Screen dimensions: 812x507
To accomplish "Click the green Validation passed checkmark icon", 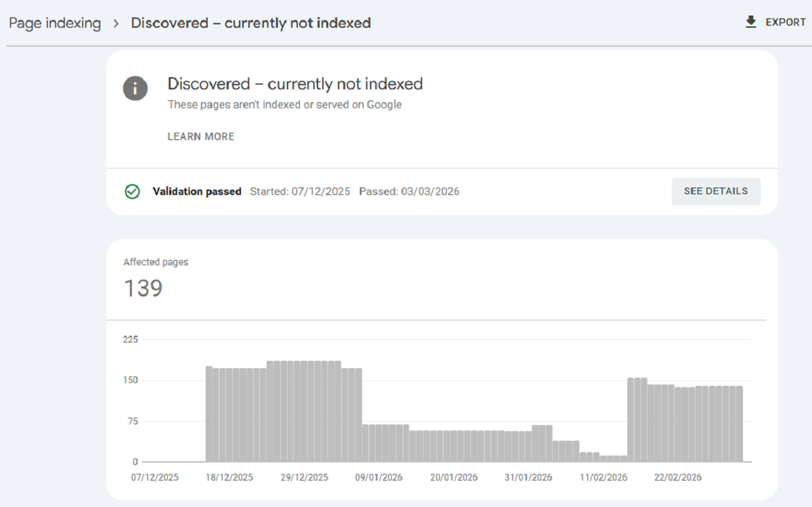I will click(x=132, y=191).
